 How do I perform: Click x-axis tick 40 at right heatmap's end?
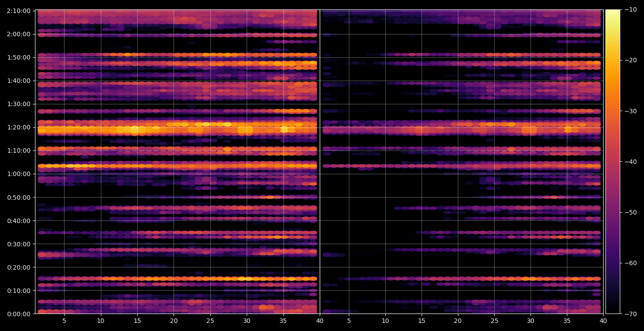tap(604, 321)
